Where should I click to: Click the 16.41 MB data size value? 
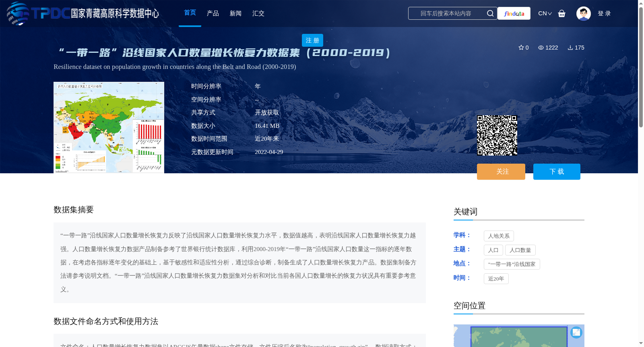click(x=267, y=126)
